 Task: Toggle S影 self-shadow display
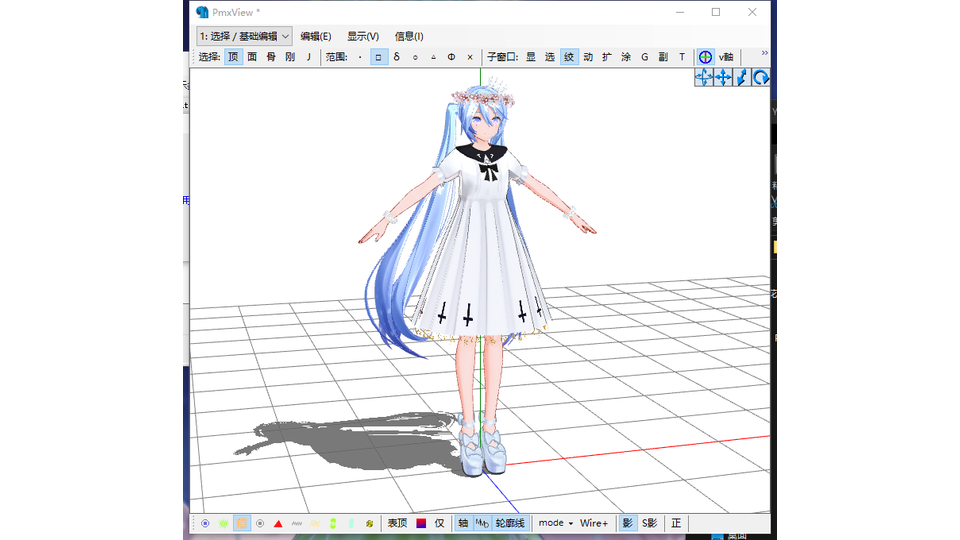[x=650, y=523]
